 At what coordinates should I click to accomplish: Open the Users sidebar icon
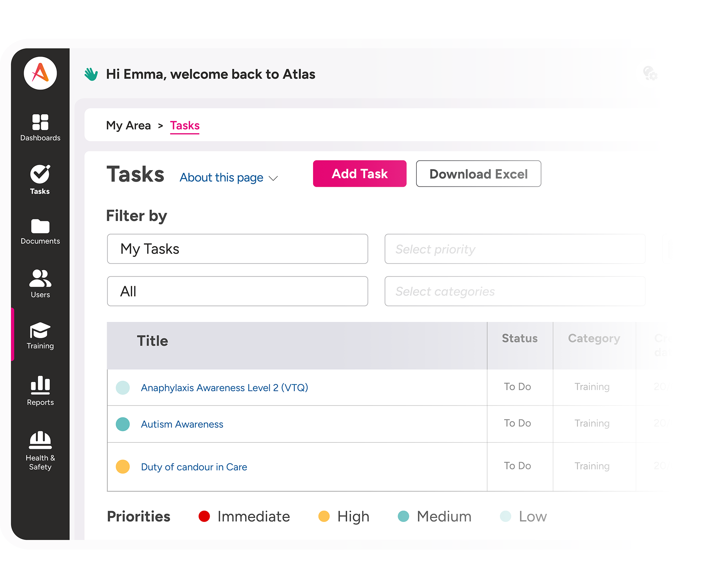click(x=40, y=278)
